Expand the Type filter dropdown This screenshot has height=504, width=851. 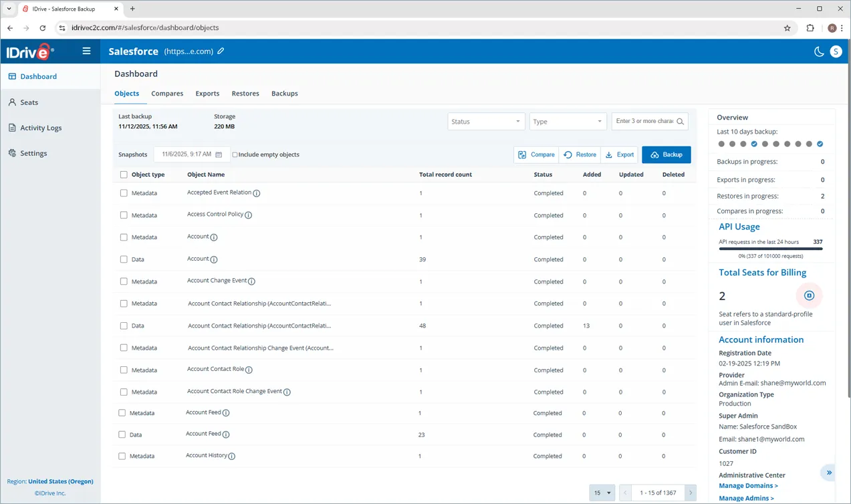(x=568, y=122)
